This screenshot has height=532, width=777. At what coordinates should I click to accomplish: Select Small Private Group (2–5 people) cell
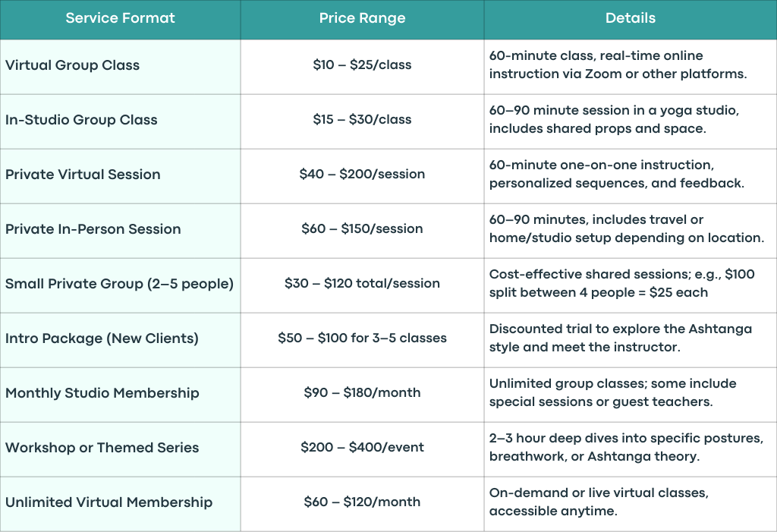pyautogui.click(x=119, y=284)
